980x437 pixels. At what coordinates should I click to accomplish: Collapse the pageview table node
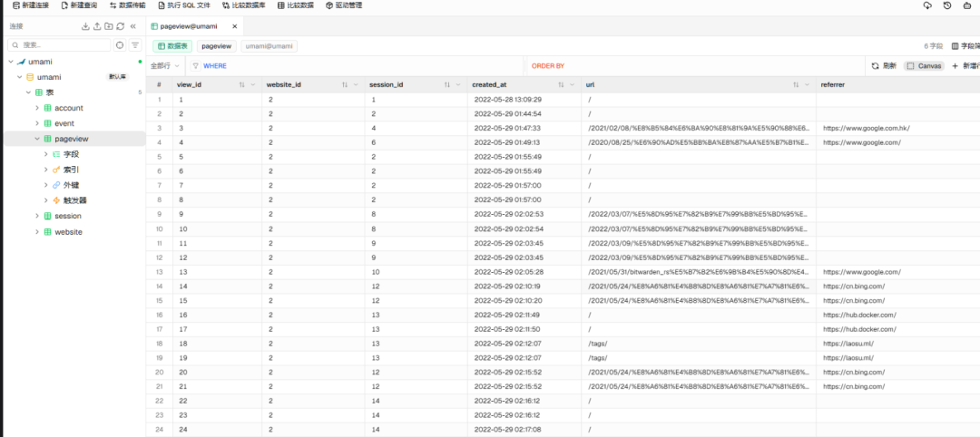click(37, 139)
